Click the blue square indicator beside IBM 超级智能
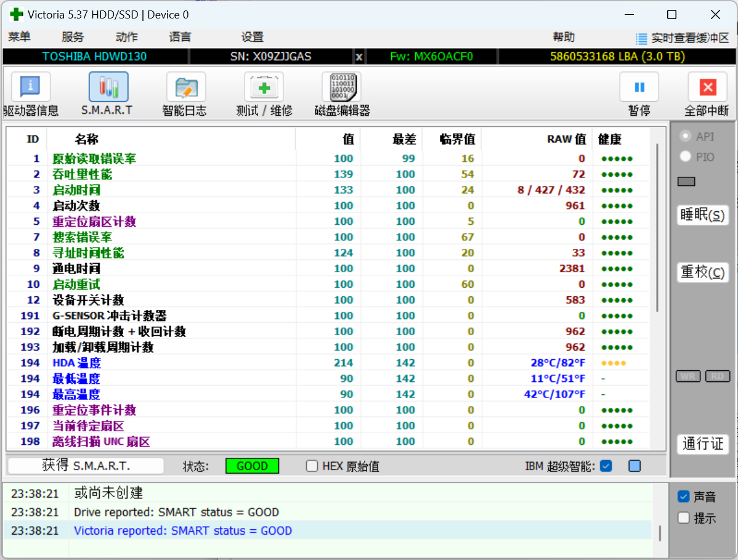This screenshot has height=560, width=738. (634, 466)
